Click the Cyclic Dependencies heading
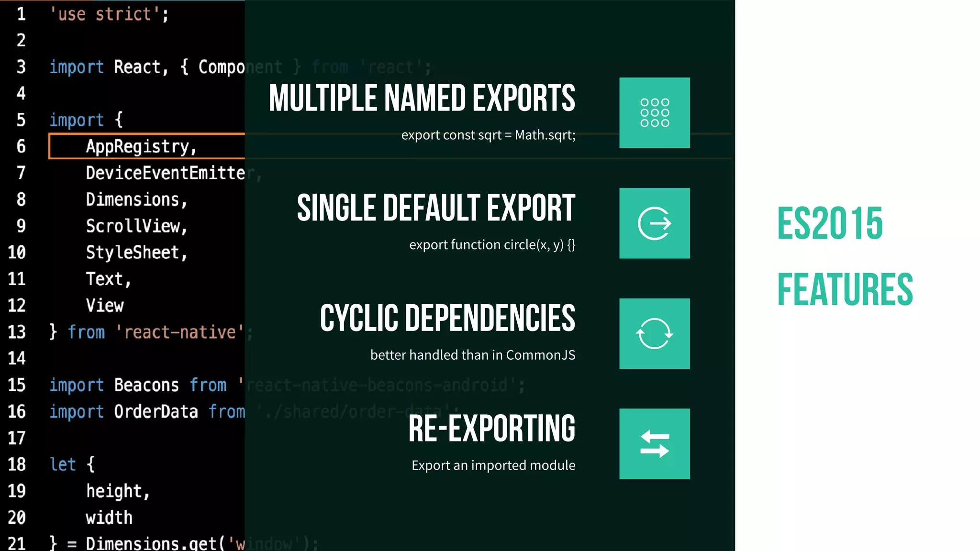 (x=447, y=319)
